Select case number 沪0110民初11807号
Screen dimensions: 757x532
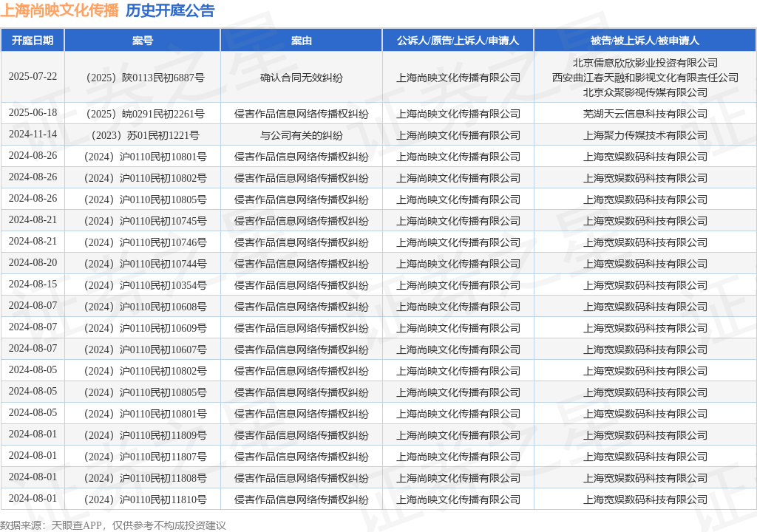click(x=163, y=457)
